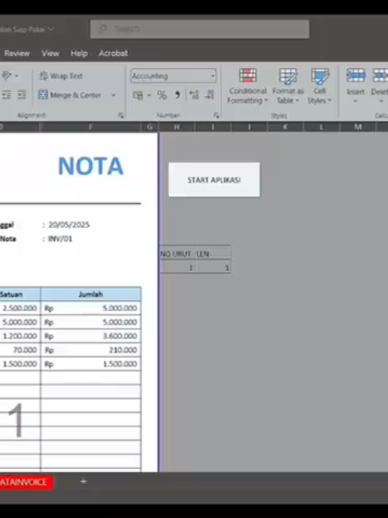Select the Jumlah column header cell
388x518 pixels.
click(x=91, y=294)
